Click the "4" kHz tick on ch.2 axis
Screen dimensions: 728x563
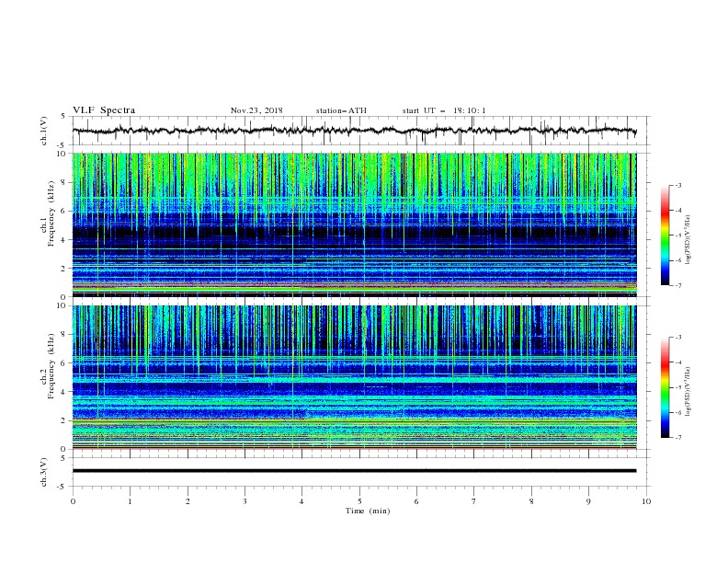[63, 392]
